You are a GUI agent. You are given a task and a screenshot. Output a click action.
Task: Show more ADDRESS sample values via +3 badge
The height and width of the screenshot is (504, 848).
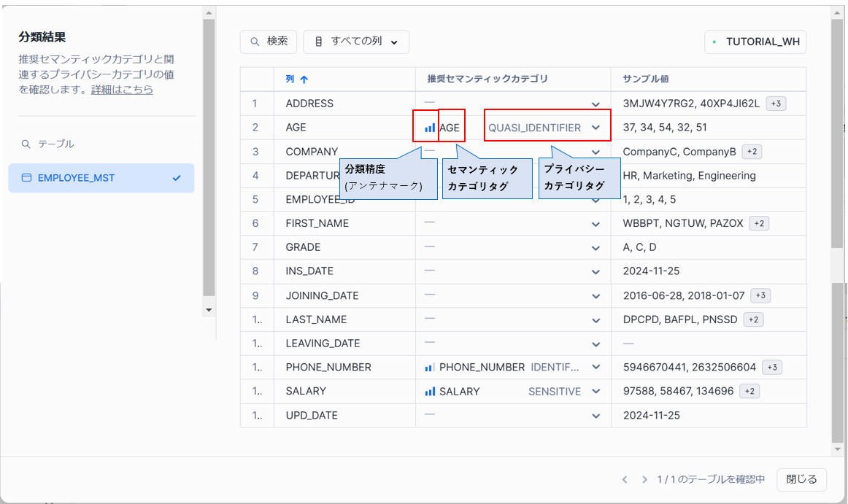(x=776, y=104)
